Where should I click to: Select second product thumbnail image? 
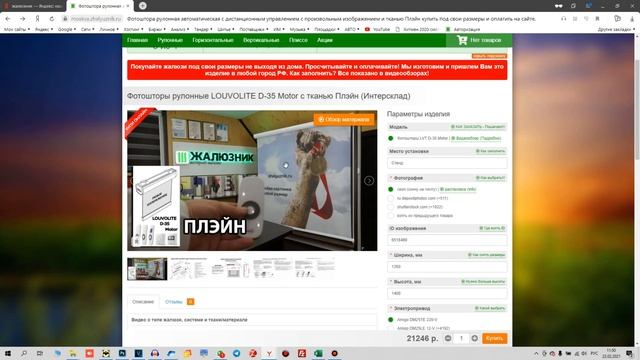coord(189,269)
